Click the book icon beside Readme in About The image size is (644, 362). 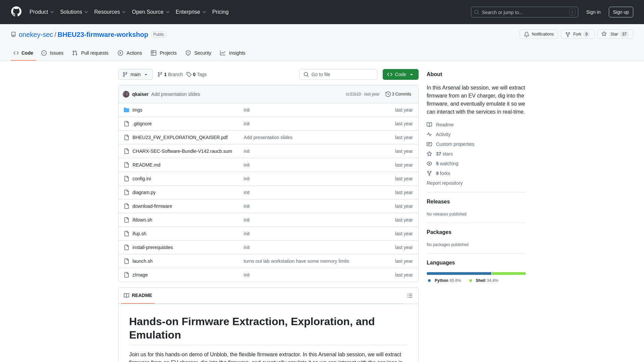pyautogui.click(x=429, y=125)
